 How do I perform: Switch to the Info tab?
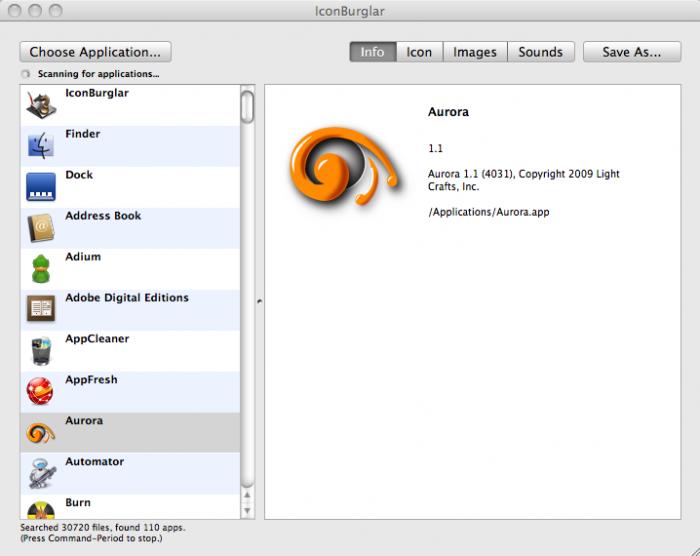pos(372,52)
